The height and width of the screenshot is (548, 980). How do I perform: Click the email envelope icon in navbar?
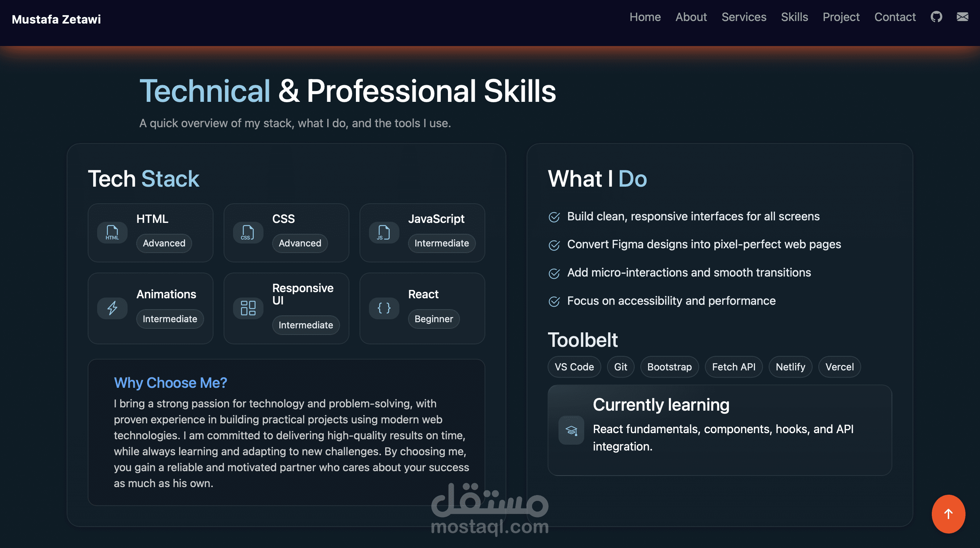(963, 17)
